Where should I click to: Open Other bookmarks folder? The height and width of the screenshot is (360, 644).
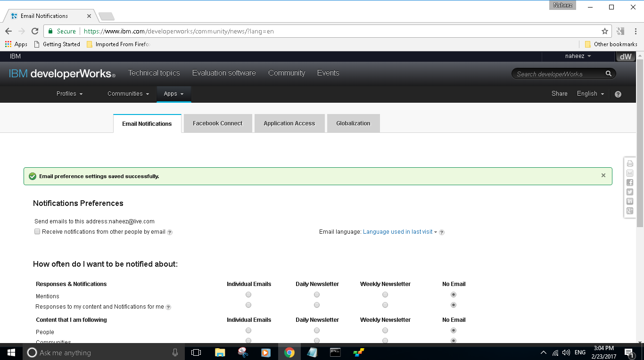611,44
